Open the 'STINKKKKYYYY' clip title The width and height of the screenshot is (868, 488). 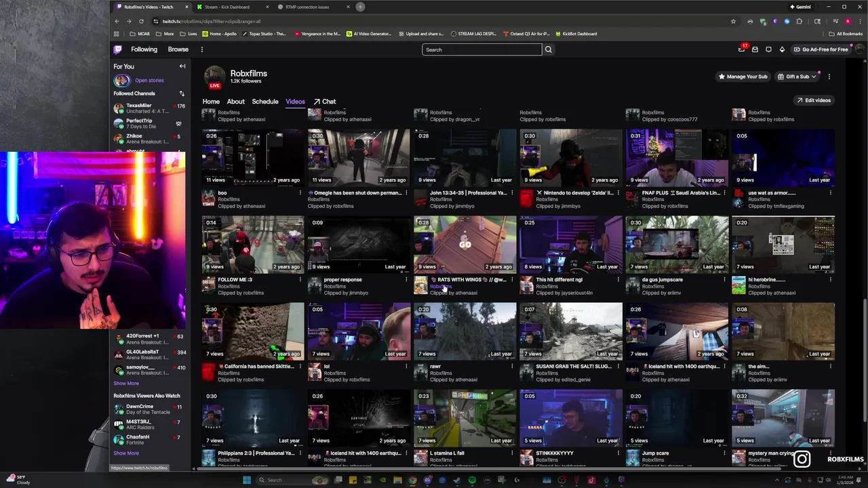click(x=555, y=453)
